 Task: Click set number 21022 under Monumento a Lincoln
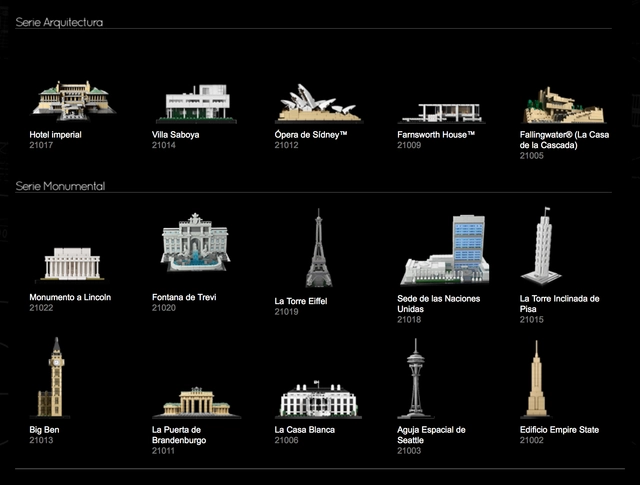(41, 308)
